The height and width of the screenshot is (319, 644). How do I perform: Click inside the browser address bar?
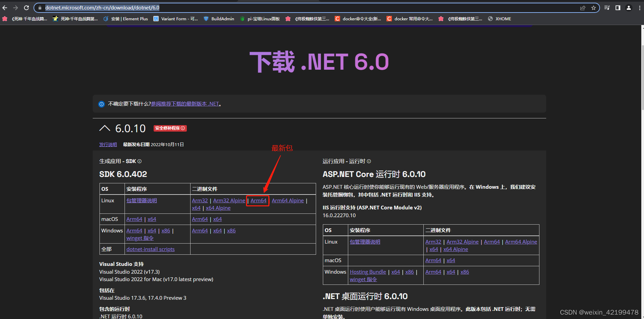pyautogui.click(x=135, y=7)
